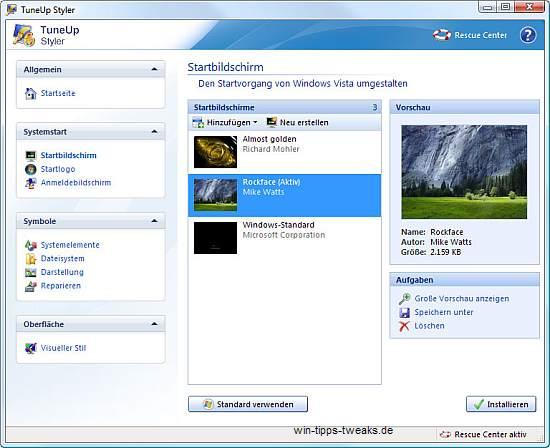550x448 pixels.
Task: Open the help question mark icon
Action: 528,35
